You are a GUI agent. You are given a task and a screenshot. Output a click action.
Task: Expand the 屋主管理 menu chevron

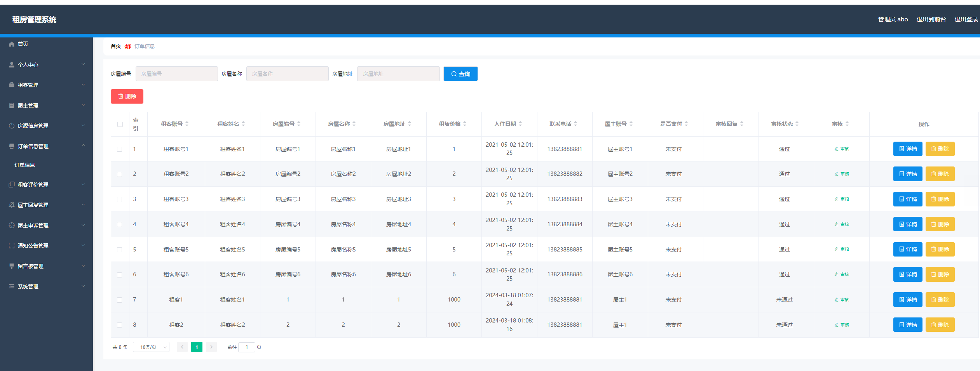83,105
